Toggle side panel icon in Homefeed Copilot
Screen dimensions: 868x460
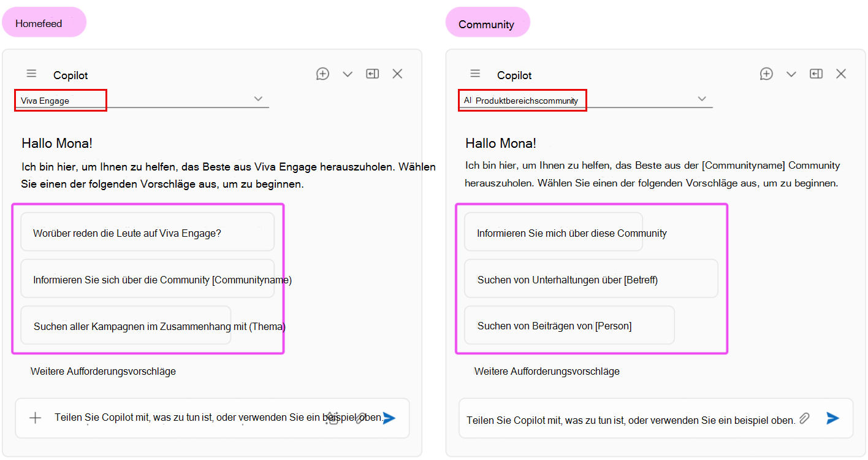(373, 74)
